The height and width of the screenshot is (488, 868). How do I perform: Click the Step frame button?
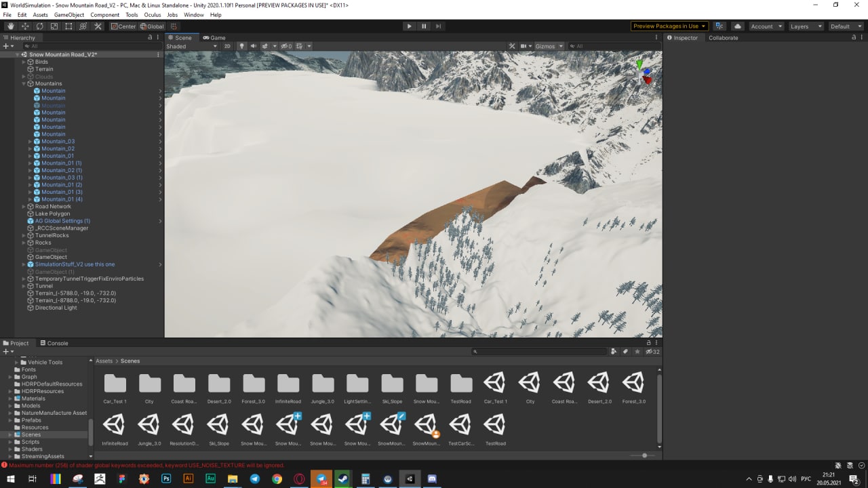tap(439, 26)
